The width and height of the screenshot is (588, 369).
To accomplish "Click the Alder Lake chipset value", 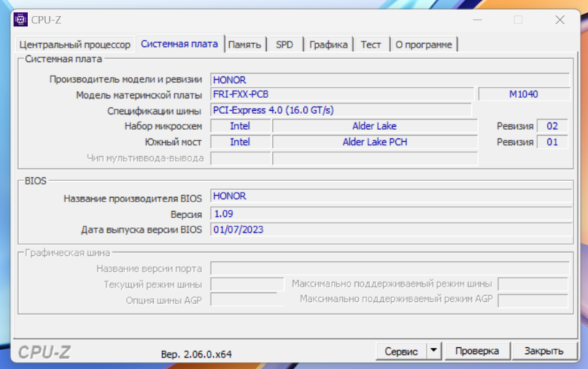I will tap(375, 126).
